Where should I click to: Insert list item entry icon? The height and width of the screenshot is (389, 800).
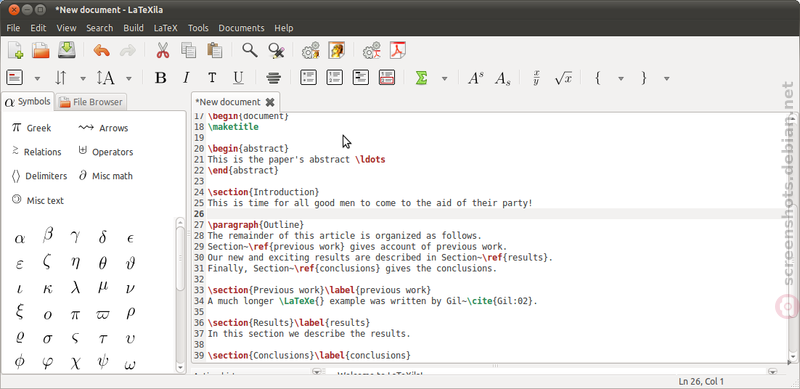[x=387, y=78]
